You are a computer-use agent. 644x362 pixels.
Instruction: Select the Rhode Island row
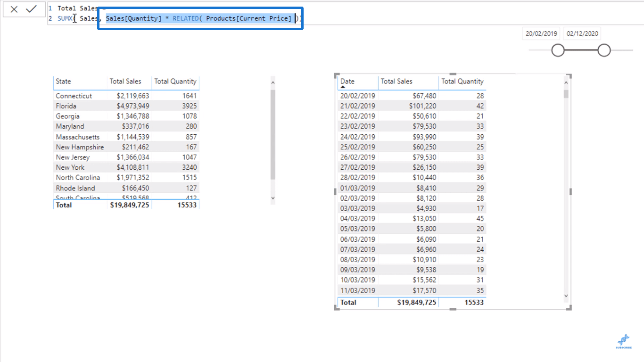tap(126, 188)
